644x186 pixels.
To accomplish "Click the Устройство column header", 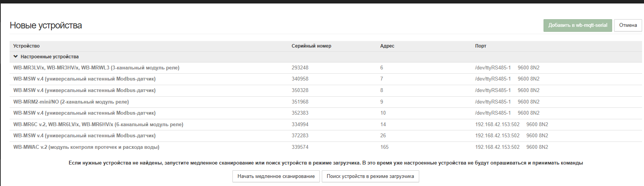I will click(26, 46).
